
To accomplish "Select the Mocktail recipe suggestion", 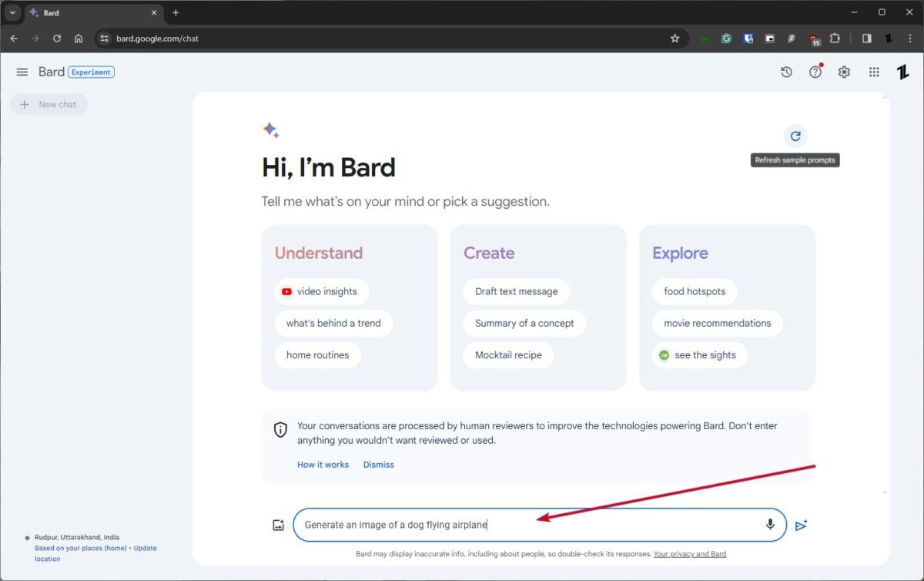I will click(508, 354).
